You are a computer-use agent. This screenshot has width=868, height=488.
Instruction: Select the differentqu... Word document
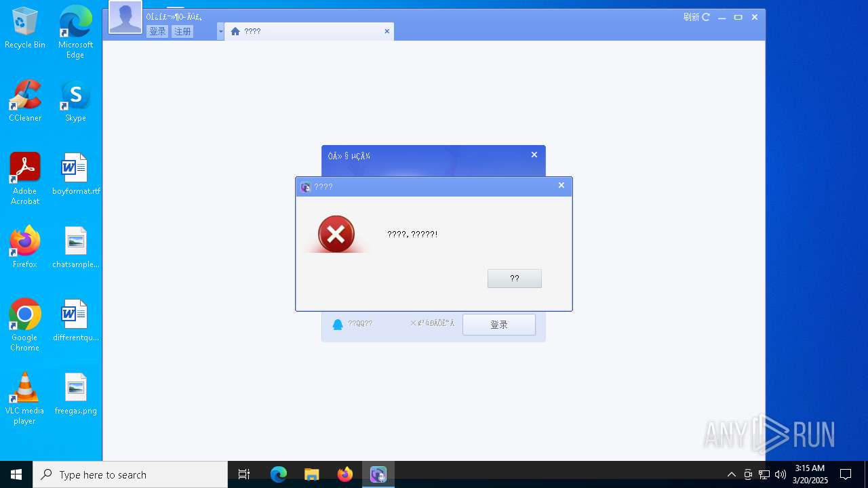click(x=75, y=321)
